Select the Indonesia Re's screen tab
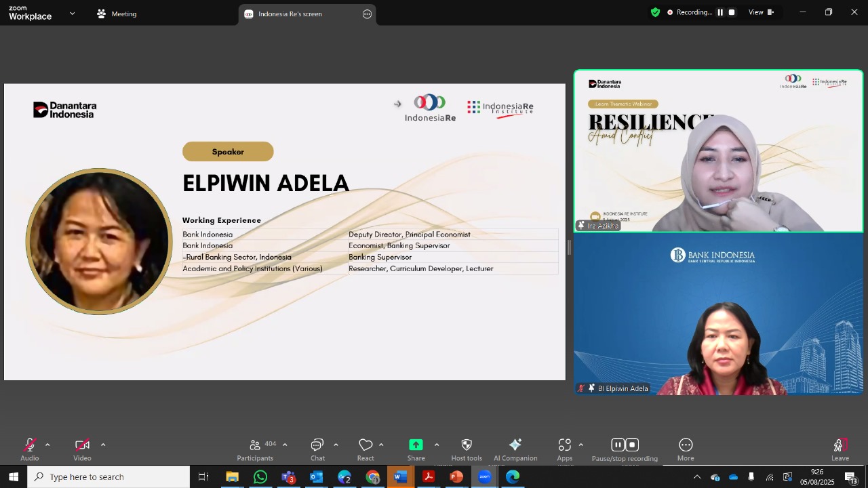This screenshot has width=868, height=488. pos(290,14)
